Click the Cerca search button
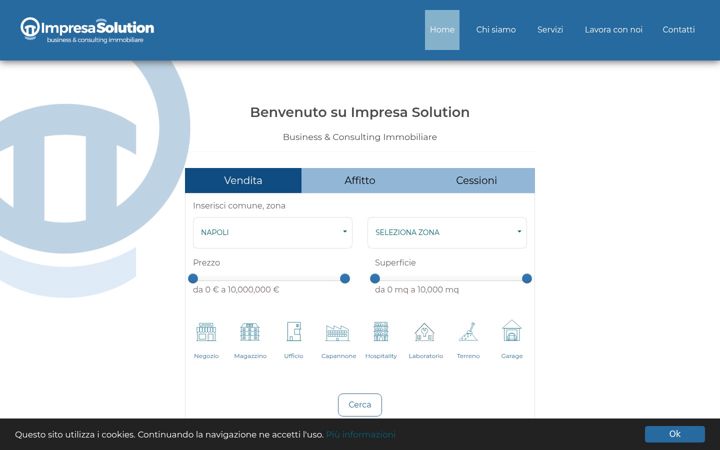Screen dimensions: 720x450 click(360, 405)
